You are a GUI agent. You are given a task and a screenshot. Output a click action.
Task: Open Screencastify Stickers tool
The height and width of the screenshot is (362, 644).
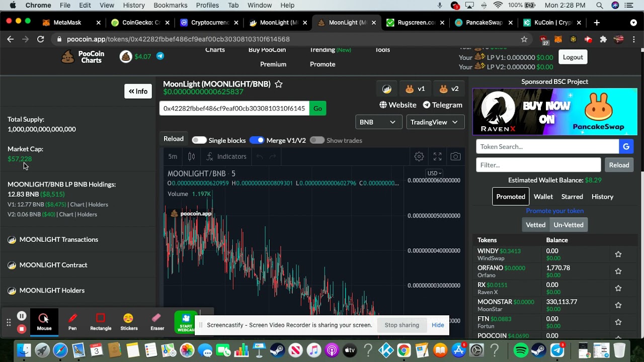tap(129, 322)
